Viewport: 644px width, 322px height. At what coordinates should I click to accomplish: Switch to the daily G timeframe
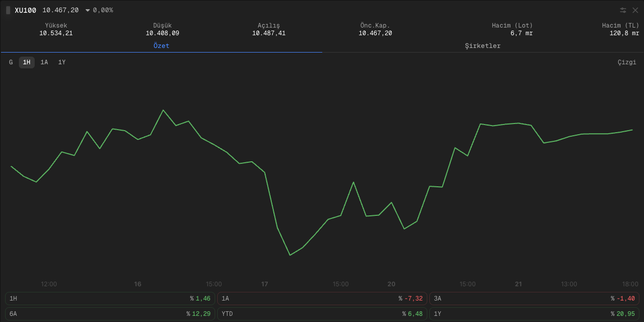click(x=11, y=62)
